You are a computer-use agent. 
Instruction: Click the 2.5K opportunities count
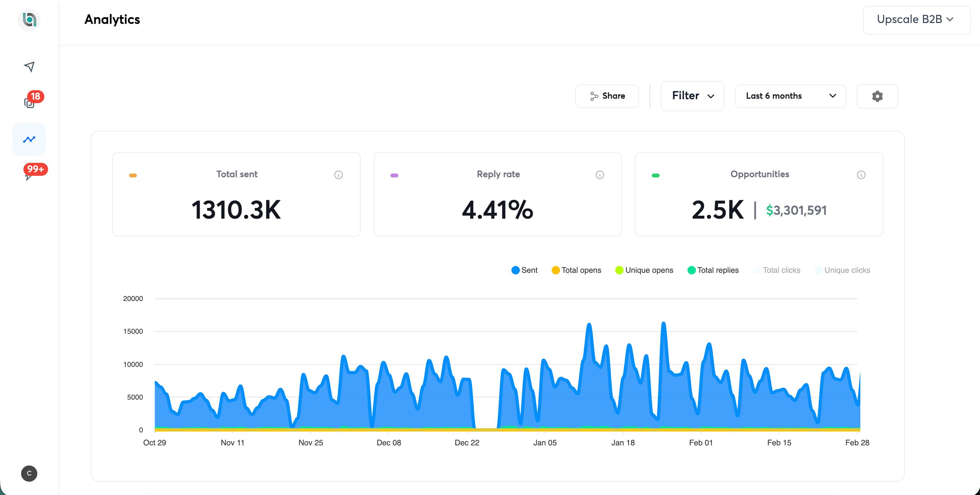tap(718, 210)
